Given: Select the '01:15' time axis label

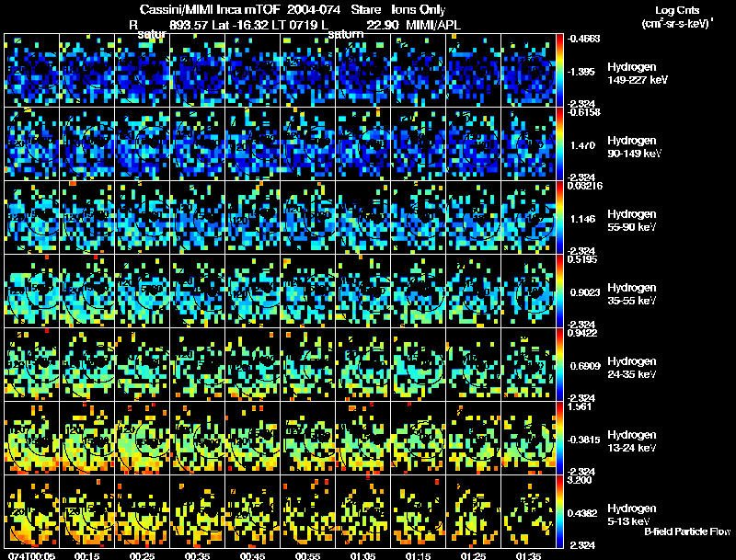Looking at the screenshot, I should [x=419, y=556].
